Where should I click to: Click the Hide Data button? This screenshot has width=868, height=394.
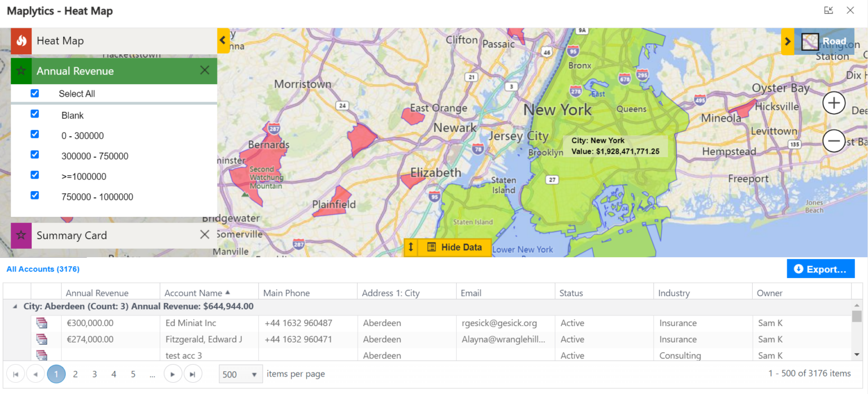pos(454,248)
